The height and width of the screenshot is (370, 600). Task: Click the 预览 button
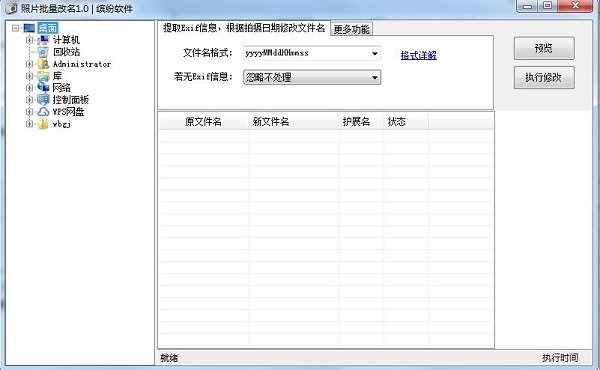[544, 48]
